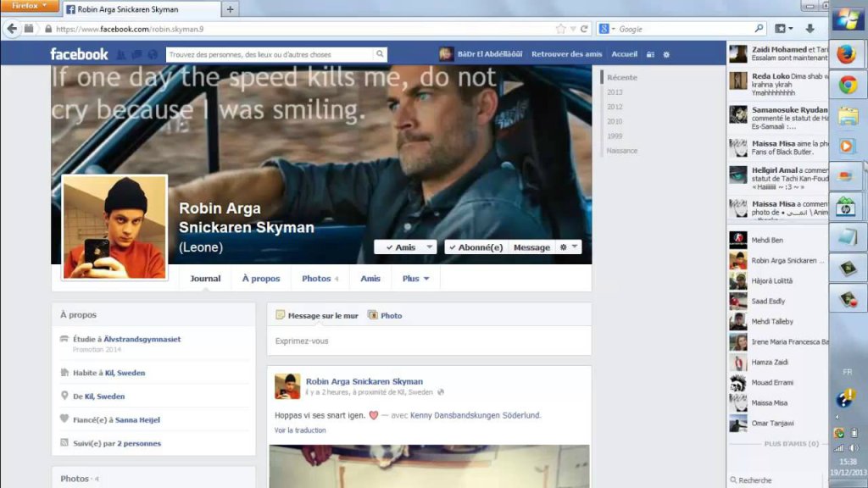Toggle Amis friend status button
Screen dimensions: 868x488
click(400, 247)
